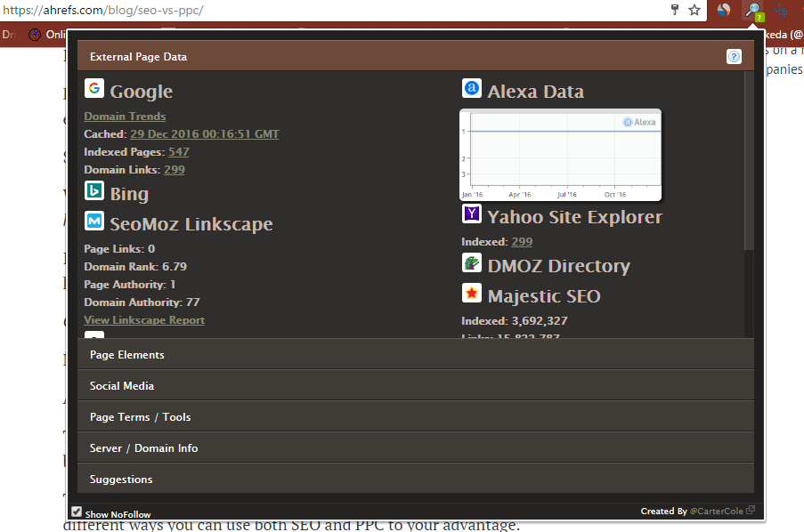
Task: Toggle the Show NoFollow checkbox
Action: [x=77, y=512]
